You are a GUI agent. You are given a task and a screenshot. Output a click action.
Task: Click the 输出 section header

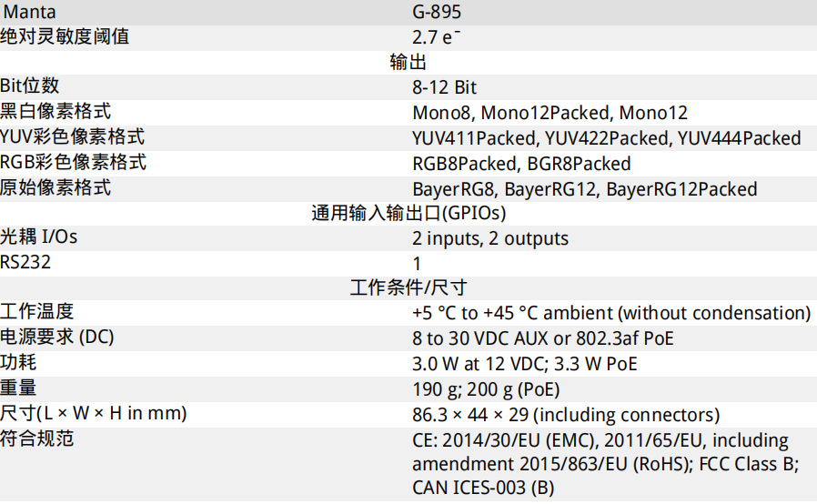click(x=408, y=62)
